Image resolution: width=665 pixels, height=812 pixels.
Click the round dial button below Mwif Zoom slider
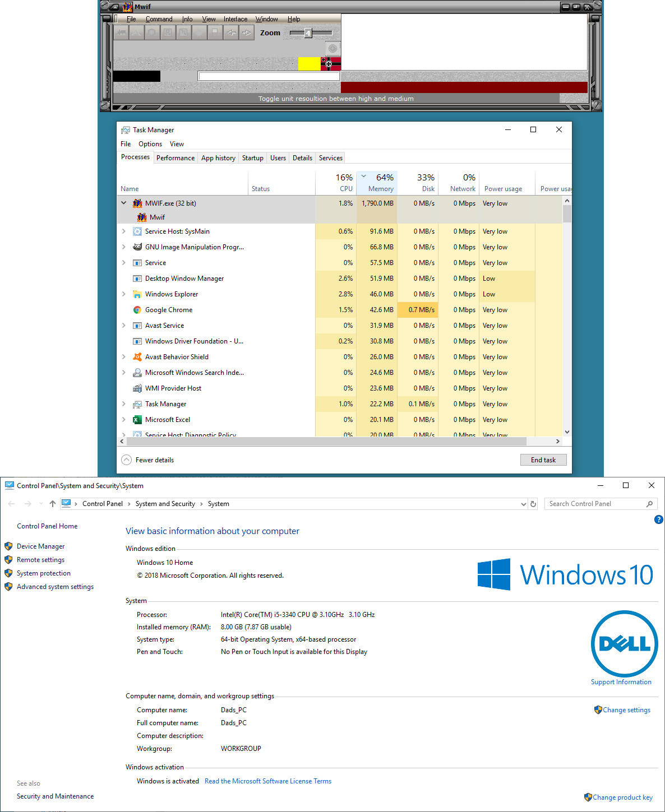332,49
